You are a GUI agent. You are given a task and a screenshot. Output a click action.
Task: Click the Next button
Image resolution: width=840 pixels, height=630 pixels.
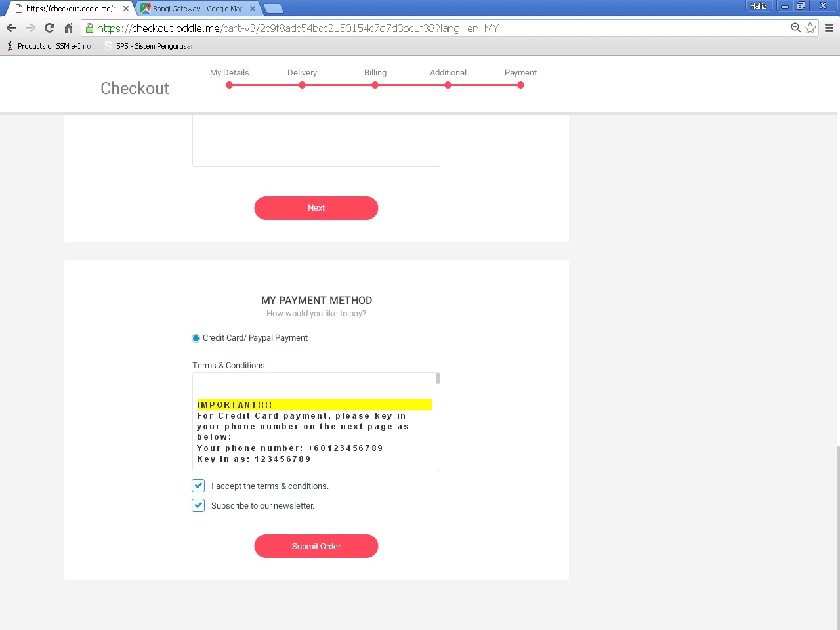point(316,208)
